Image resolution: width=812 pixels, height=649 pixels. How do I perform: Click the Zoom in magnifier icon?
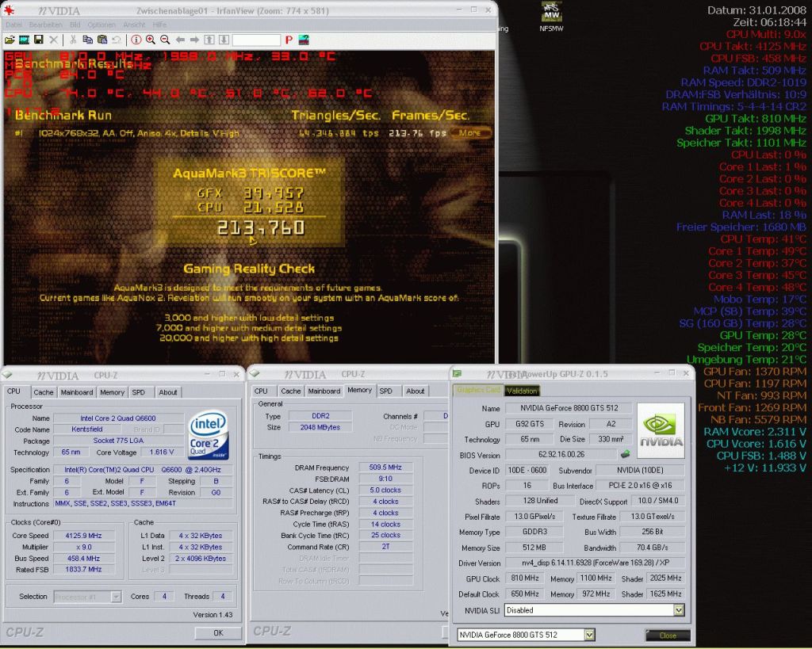coord(150,40)
